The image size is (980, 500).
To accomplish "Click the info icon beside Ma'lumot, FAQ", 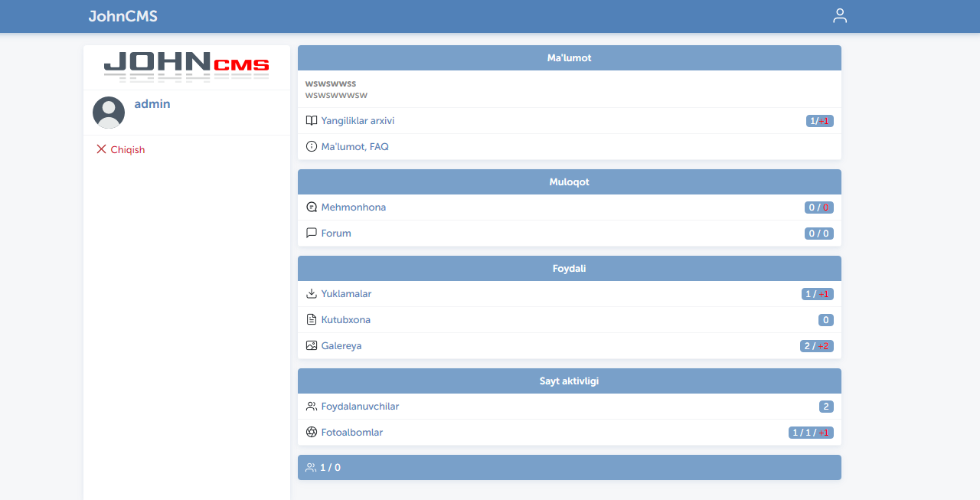I will point(312,146).
